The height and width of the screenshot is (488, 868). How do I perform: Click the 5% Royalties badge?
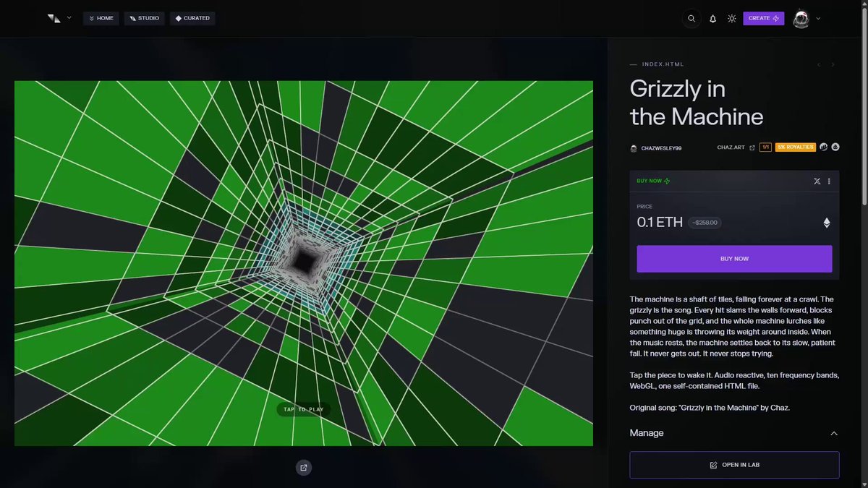point(796,147)
